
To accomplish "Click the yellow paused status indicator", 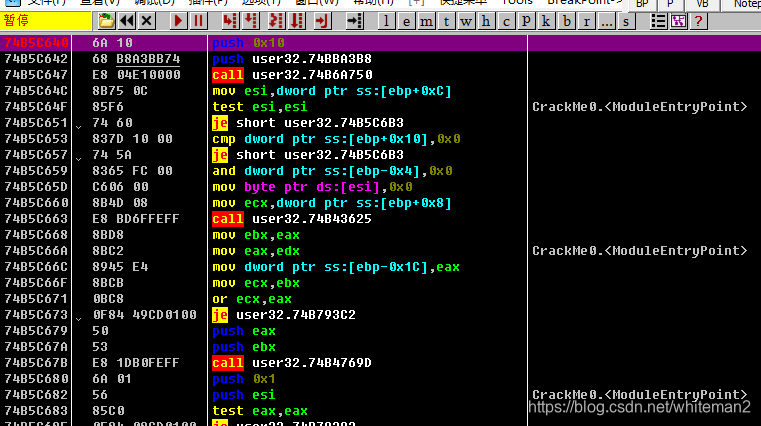I will [46, 21].
